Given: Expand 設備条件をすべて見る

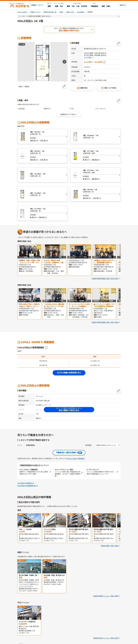Looking at the screenshot, I should pyautogui.click(x=69, y=115).
